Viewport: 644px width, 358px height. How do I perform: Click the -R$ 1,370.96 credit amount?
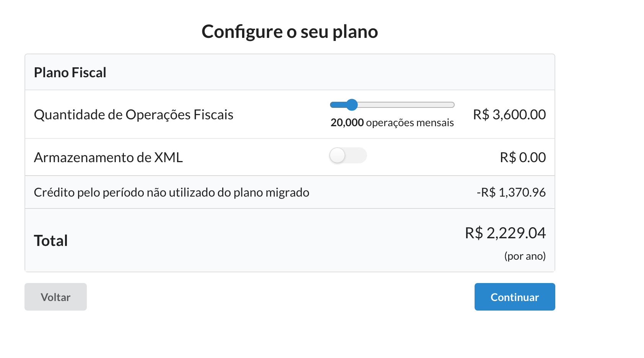(x=511, y=192)
